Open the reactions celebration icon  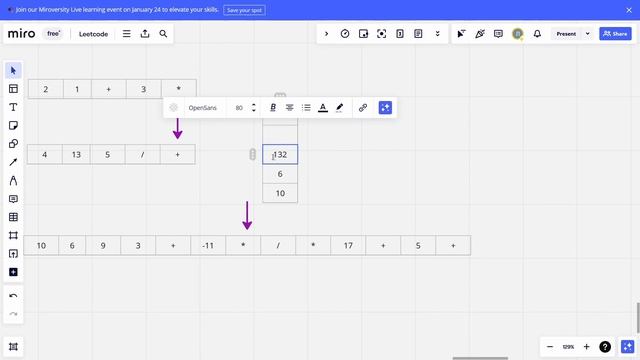click(480, 34)
